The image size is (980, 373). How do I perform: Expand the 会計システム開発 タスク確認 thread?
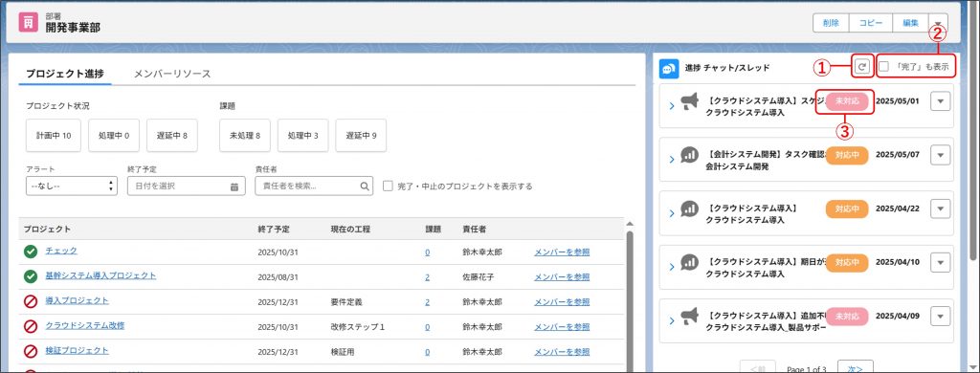(672, 160)
